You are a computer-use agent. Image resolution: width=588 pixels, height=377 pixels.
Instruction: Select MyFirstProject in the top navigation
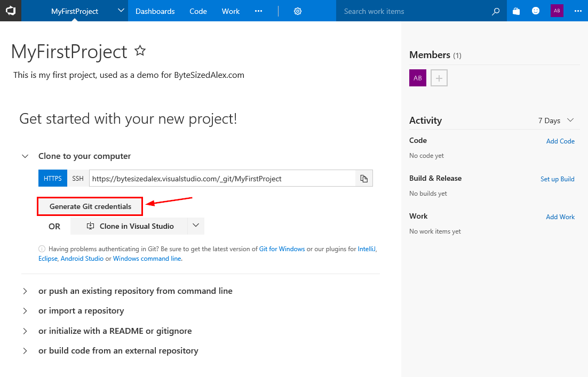coord(75,11)
